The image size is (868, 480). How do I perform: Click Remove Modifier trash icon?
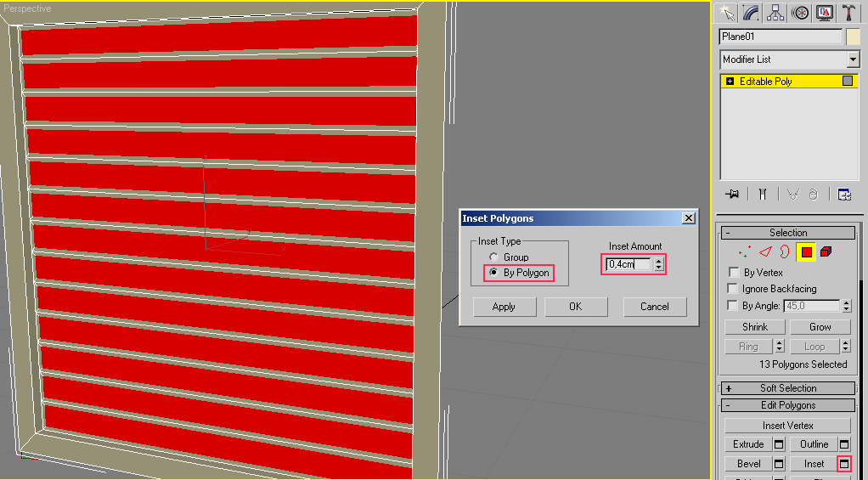pyautogui.click(x=813, y=195)
